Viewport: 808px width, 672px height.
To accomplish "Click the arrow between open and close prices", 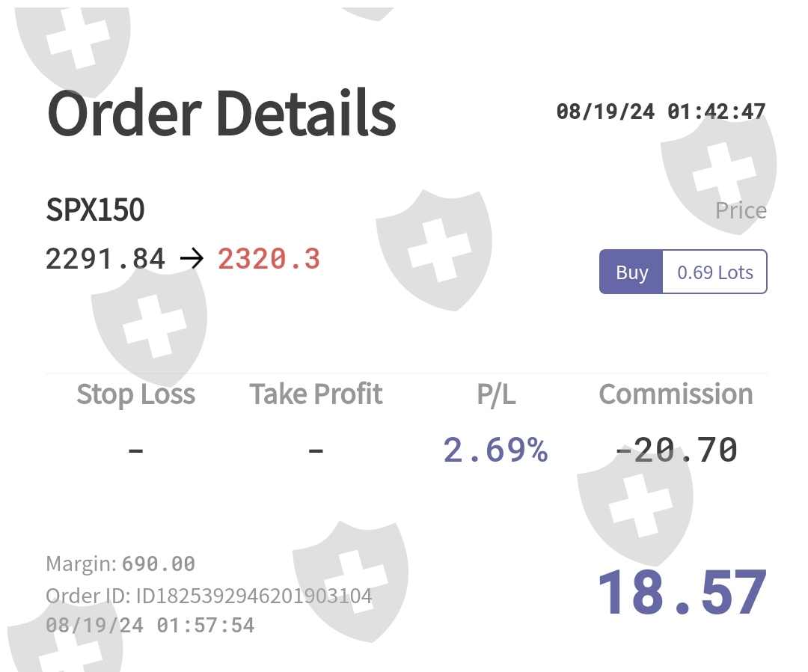I will [x=192, y=260].
